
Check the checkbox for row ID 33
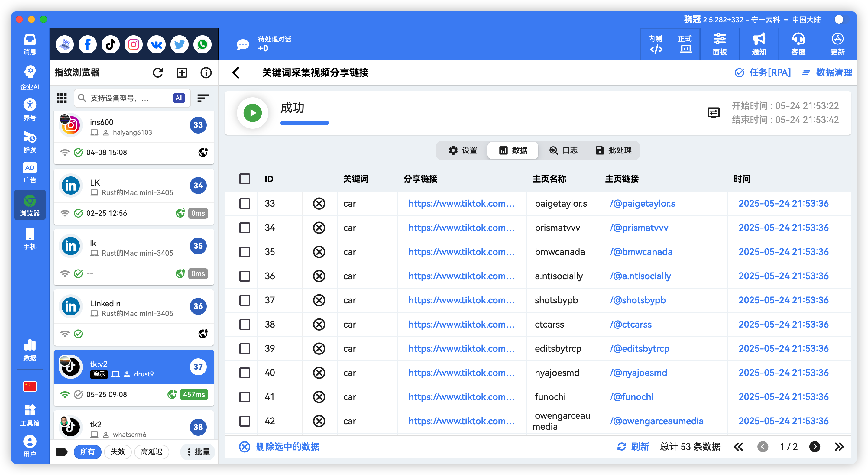click(245, 203)
